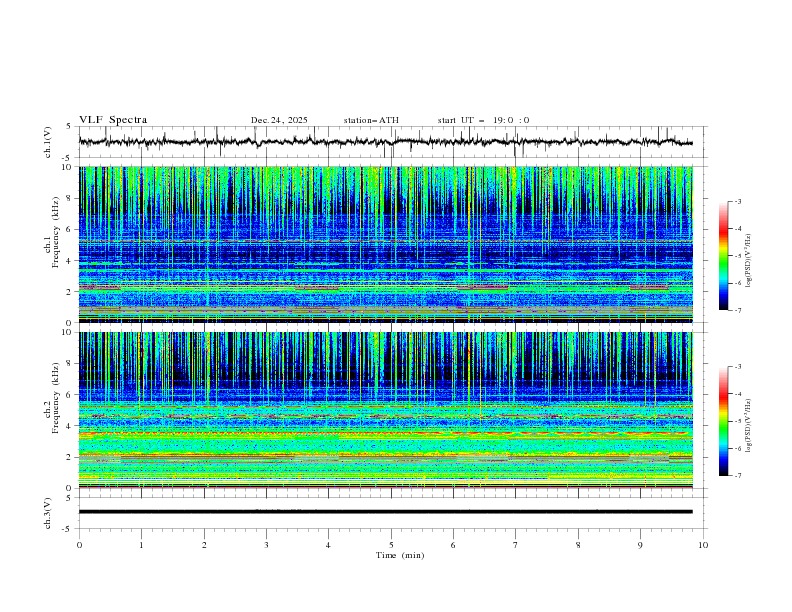Click the ch.1 spectrogram PSD color bar
The height and width of the screenshot is (612, 792).
(x=723, y=256)
